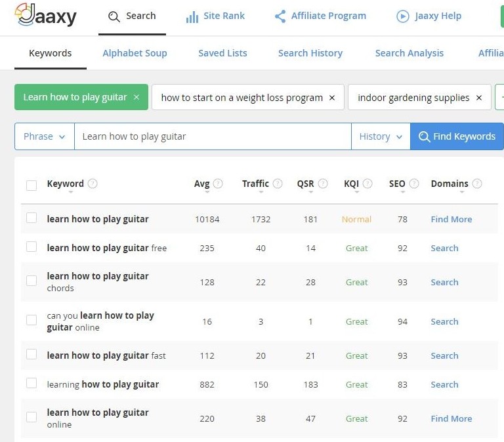Click the help icon next to Domains header
This screenshot has height=442, width=504.
pyautogui.click(x=477, y=184)
